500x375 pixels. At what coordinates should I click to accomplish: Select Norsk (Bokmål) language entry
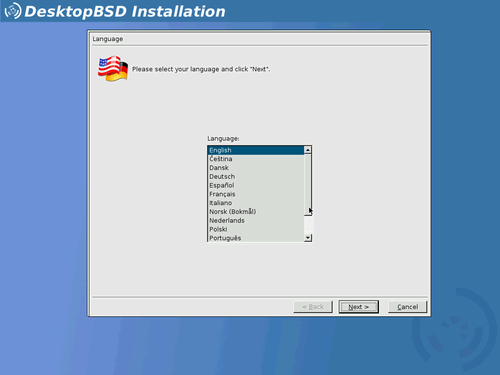[256, 212]
